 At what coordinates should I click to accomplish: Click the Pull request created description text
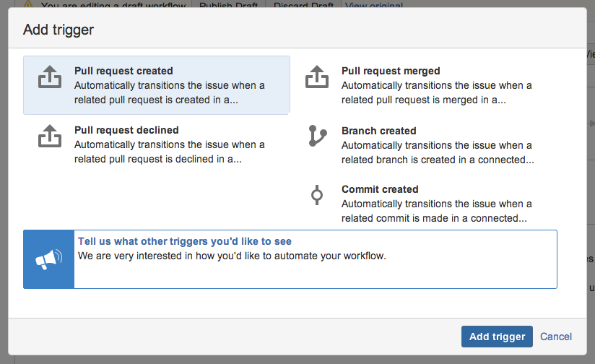click(x=169, y=92)
